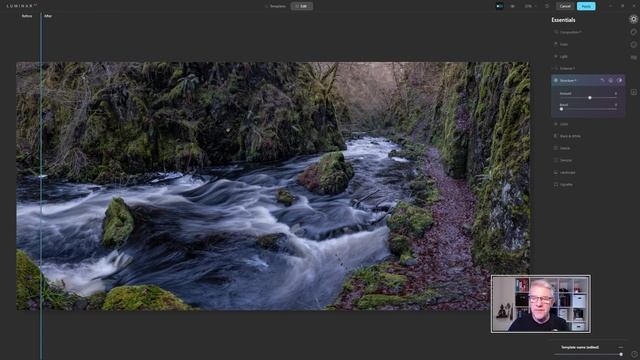
Task: Click the favorite heart icon bottom right
Action: [634, 354]
